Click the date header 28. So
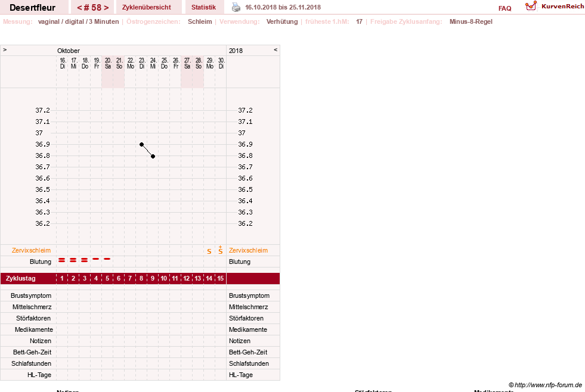The height and width of the screenshot is (392, 585). point(199,63)
